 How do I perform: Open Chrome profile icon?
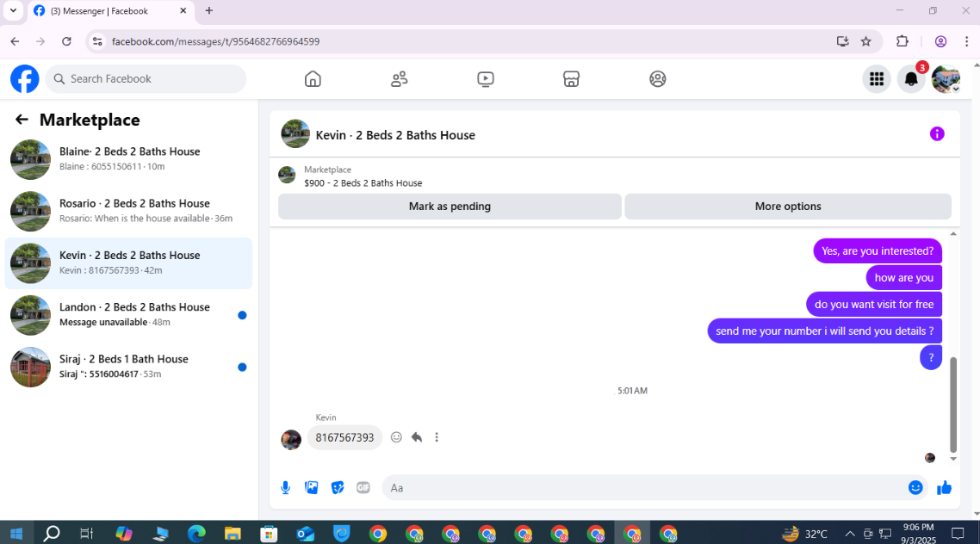click(940, 41)
